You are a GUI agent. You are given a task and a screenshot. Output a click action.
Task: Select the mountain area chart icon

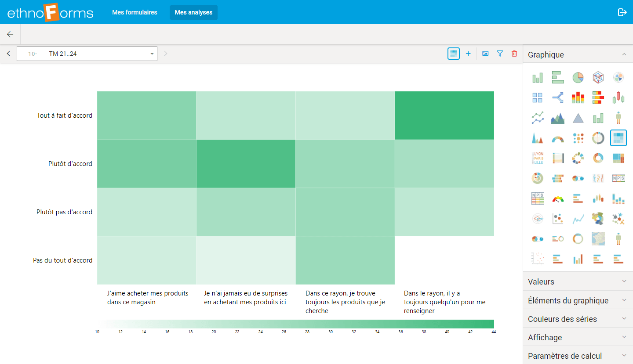558,118
